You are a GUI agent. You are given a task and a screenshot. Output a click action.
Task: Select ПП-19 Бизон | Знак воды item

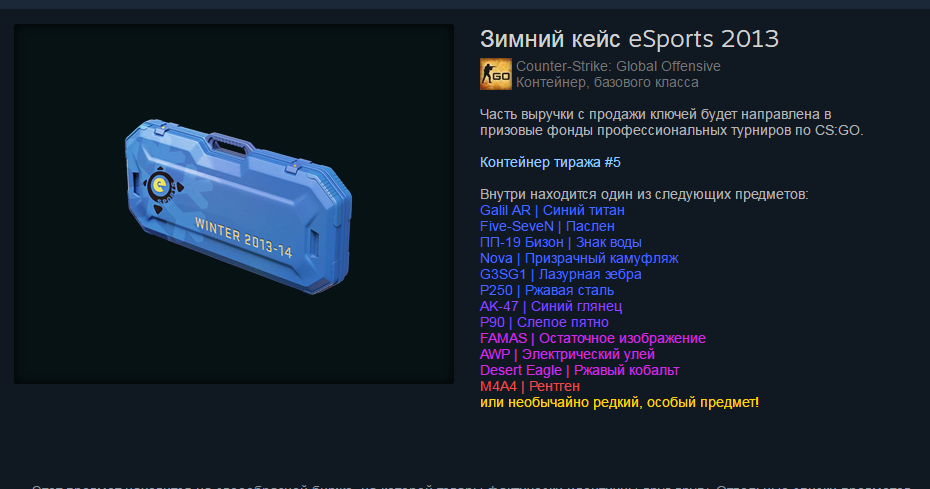click(560, 242)
